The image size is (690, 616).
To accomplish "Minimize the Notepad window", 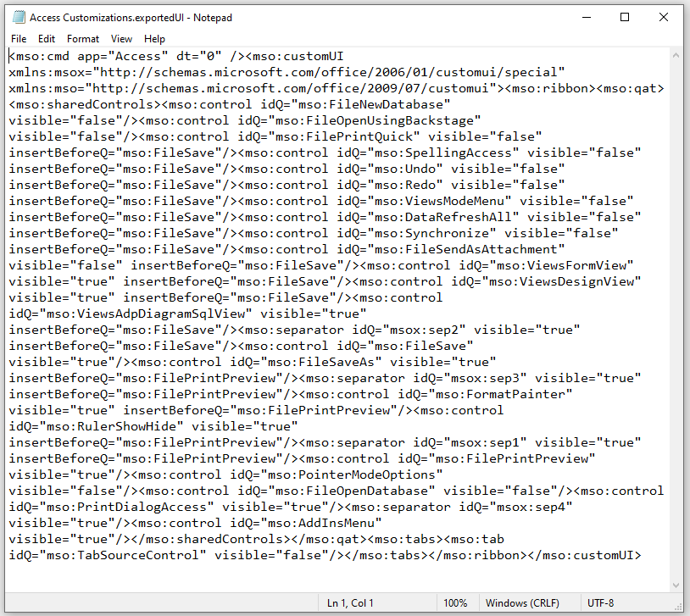I will (x=587, y=17).
